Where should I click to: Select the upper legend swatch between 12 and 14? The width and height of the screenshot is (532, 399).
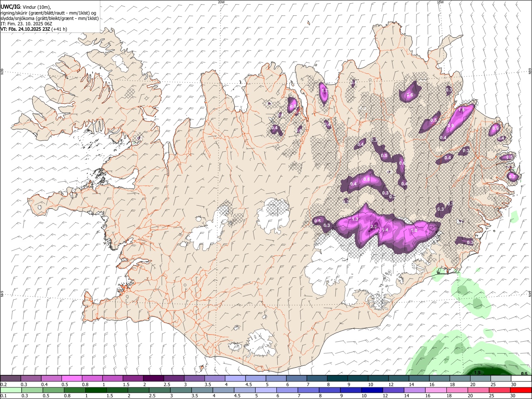398,379
